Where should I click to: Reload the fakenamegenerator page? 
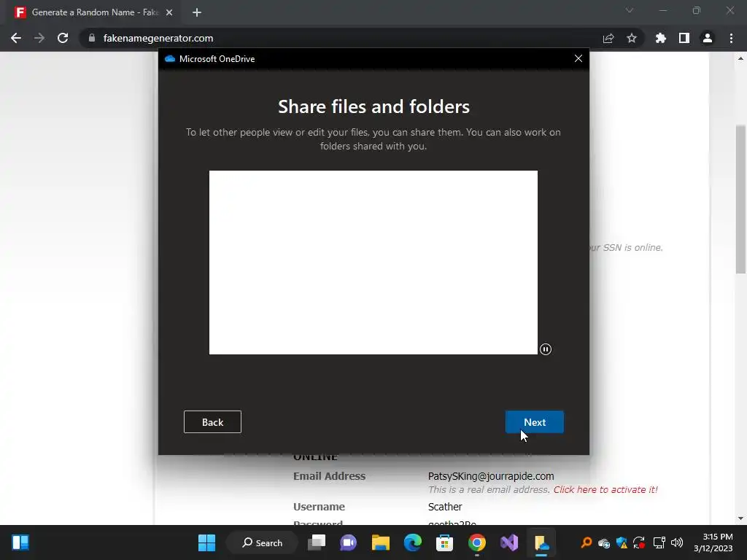63,38
